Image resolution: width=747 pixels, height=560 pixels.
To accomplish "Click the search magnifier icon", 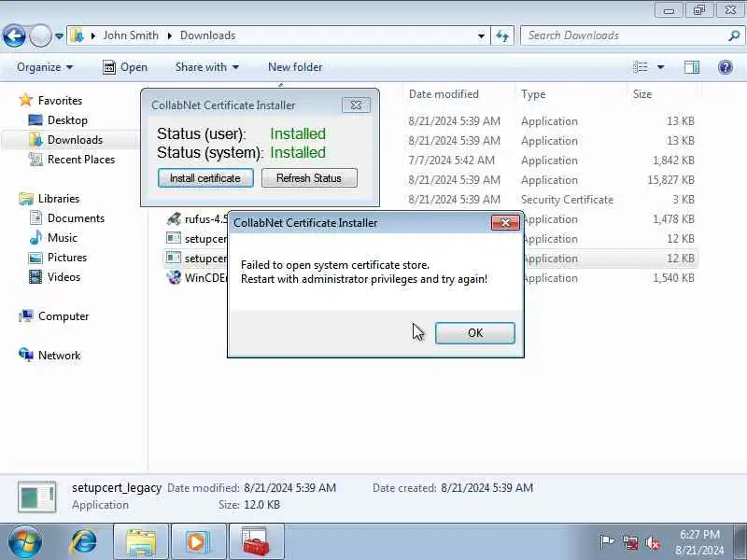I will [734, 35].
